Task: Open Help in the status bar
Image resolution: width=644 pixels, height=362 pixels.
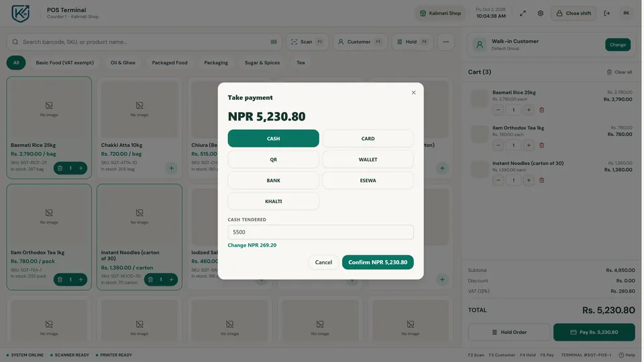Action: 627,355
